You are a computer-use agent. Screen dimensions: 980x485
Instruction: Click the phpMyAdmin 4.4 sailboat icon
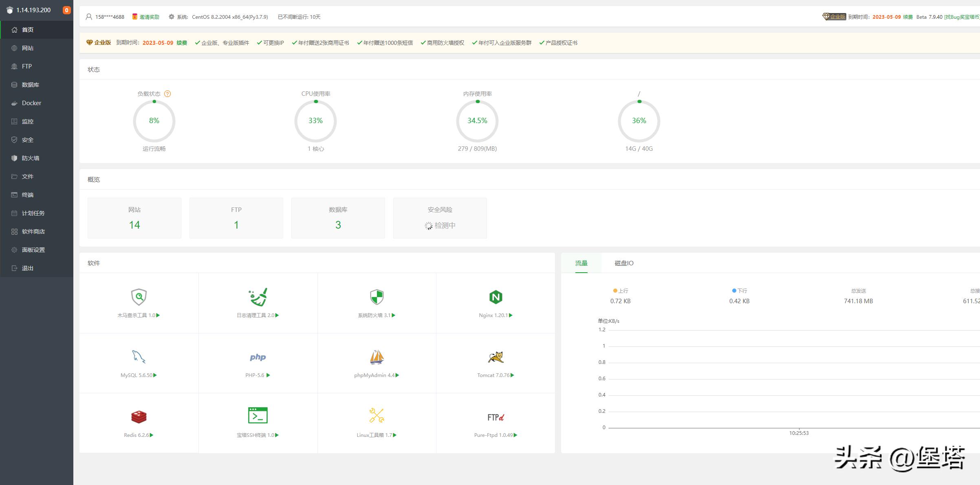377,357
